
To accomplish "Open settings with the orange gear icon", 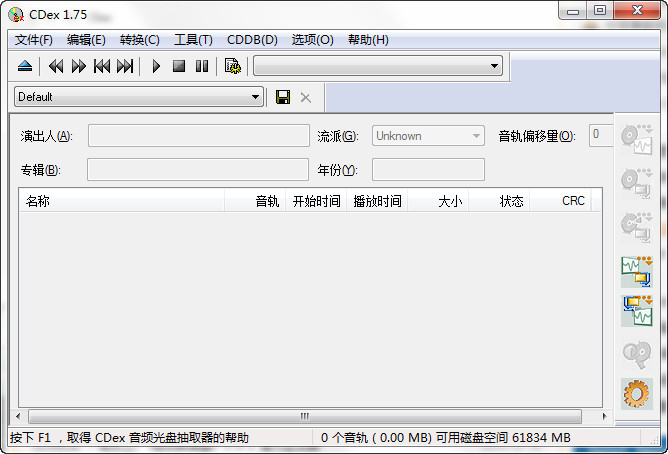I will coord(637,394).
